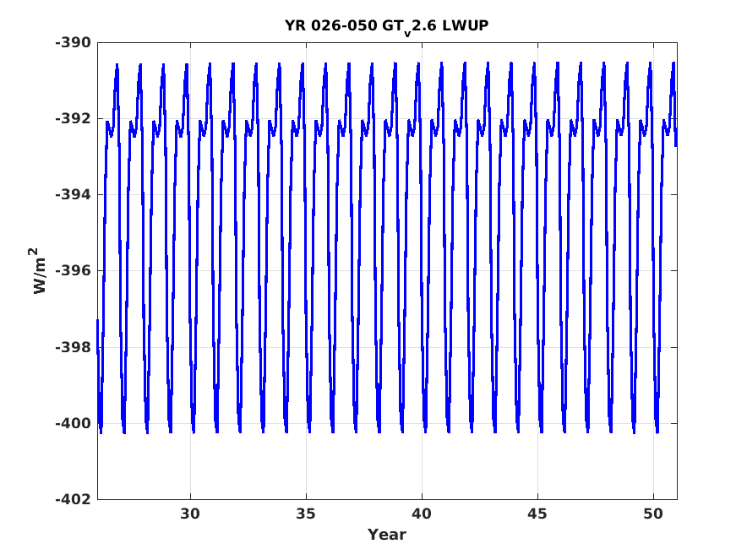The image size is (747, 560).
Task: Click the y-axis tick label -390
Action: pyautogui.click(x=73, y=42)
